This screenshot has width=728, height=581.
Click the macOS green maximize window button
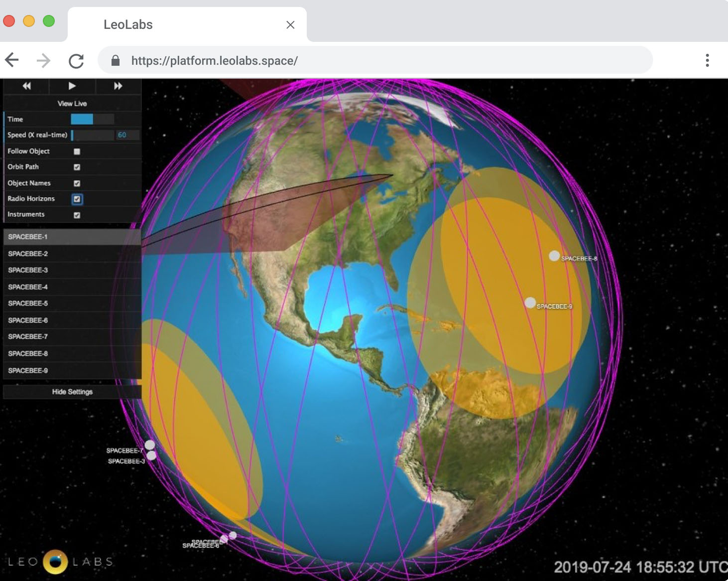point(49,21)
